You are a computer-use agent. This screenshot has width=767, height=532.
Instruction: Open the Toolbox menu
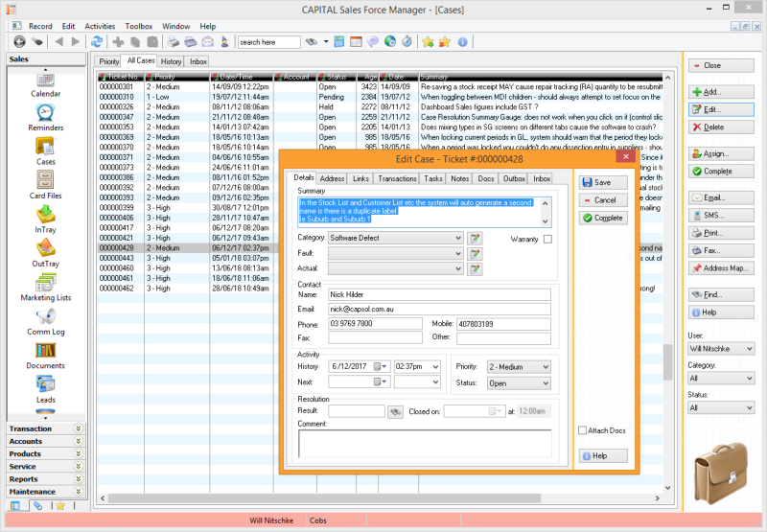coord(138,27)
